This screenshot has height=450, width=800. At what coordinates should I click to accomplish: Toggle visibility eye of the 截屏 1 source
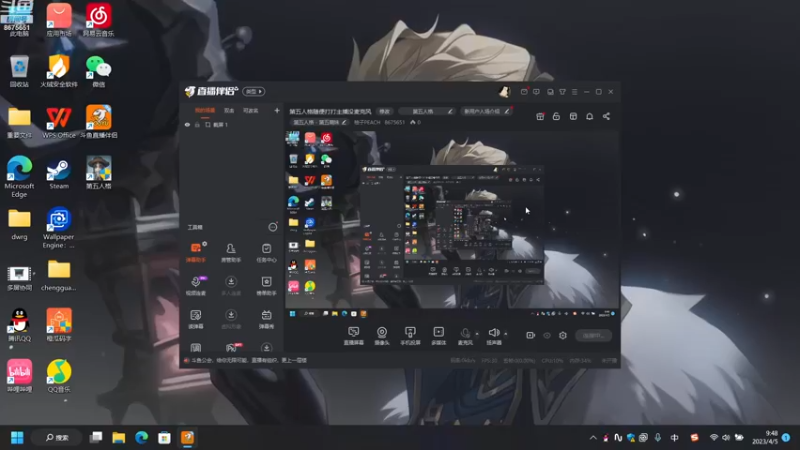(187, 124)
